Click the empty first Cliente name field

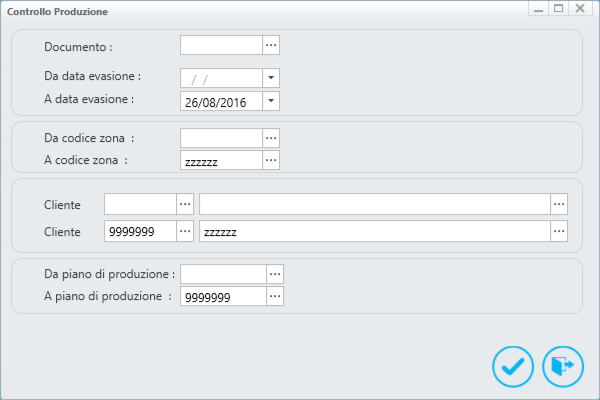[x=375, y=204]
